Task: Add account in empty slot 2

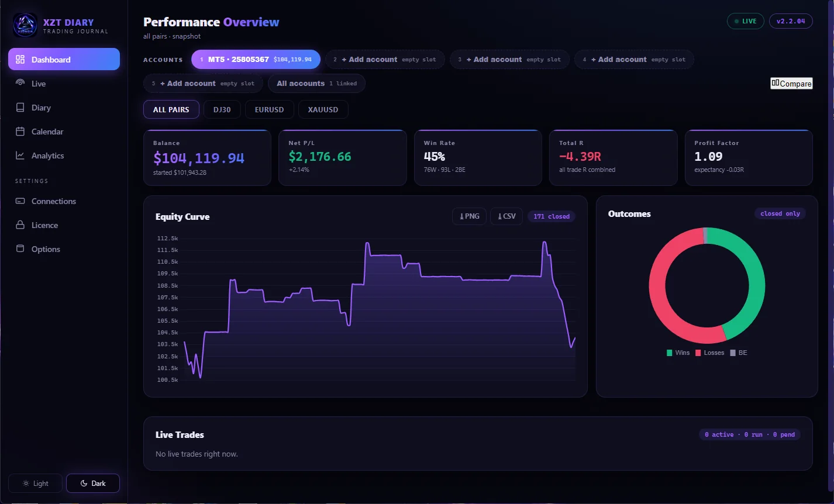Action: 385,59
